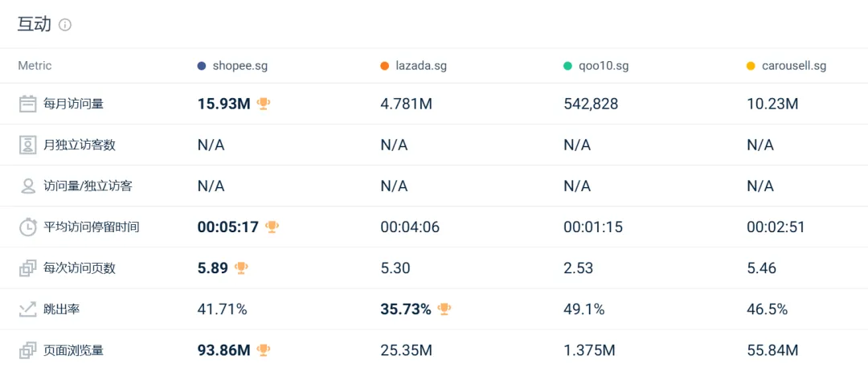This screenshot has height=368, width=868.
Task: Select the 41.71% bounce rate value
Action: 222,309
